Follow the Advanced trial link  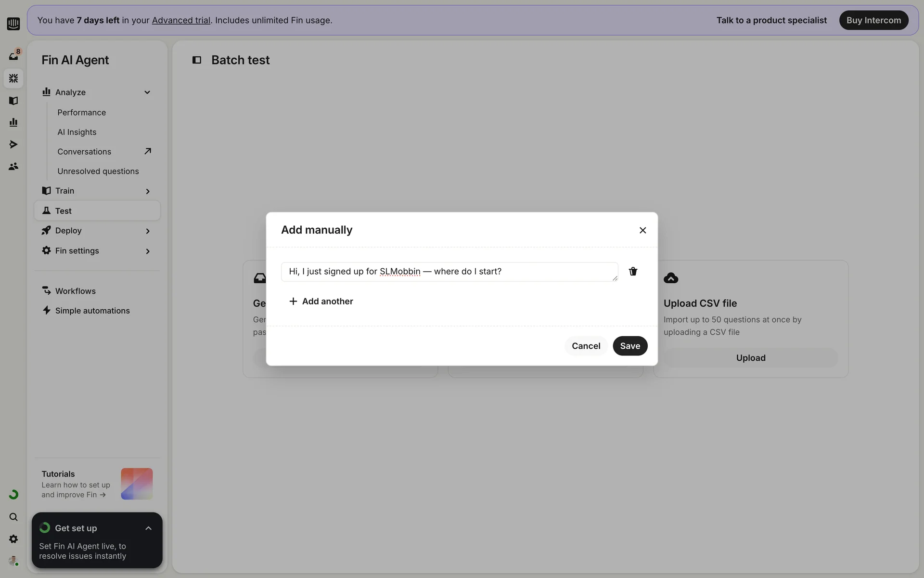pyautogui.click(x=181, y=20)
